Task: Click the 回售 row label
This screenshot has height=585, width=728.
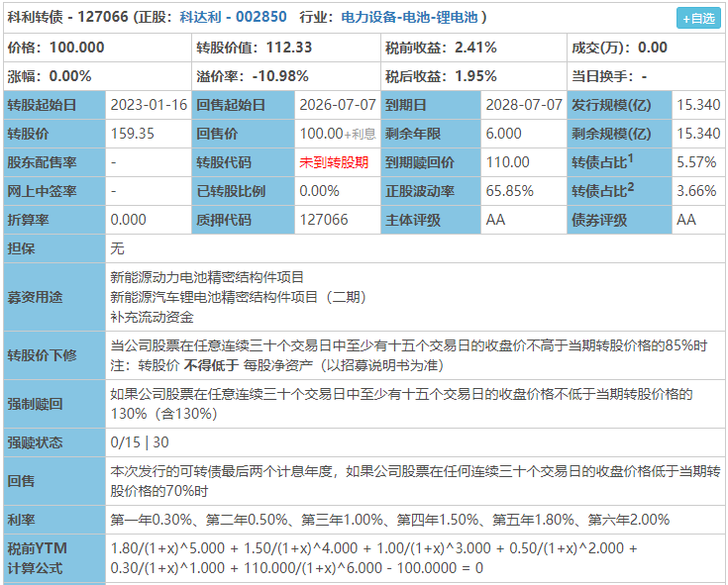Action: point(54,481)
